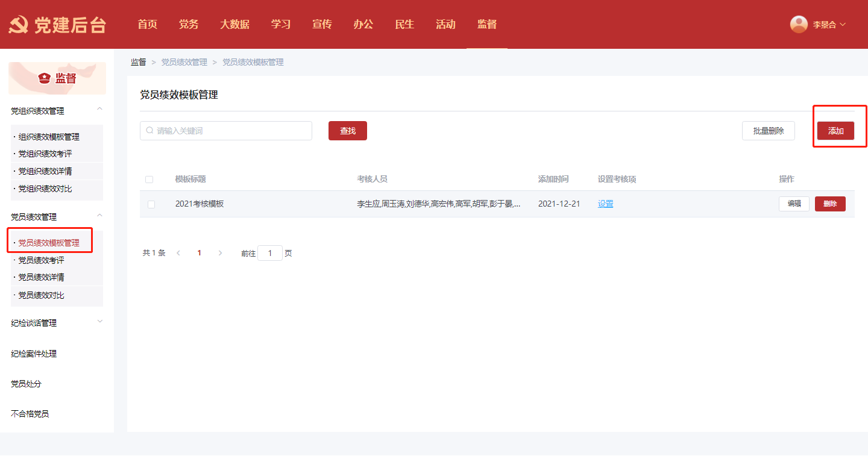868x456 pixels.
Task: Click the 党建后台 hammer-sickle logo icon
Action: [18, 25]
